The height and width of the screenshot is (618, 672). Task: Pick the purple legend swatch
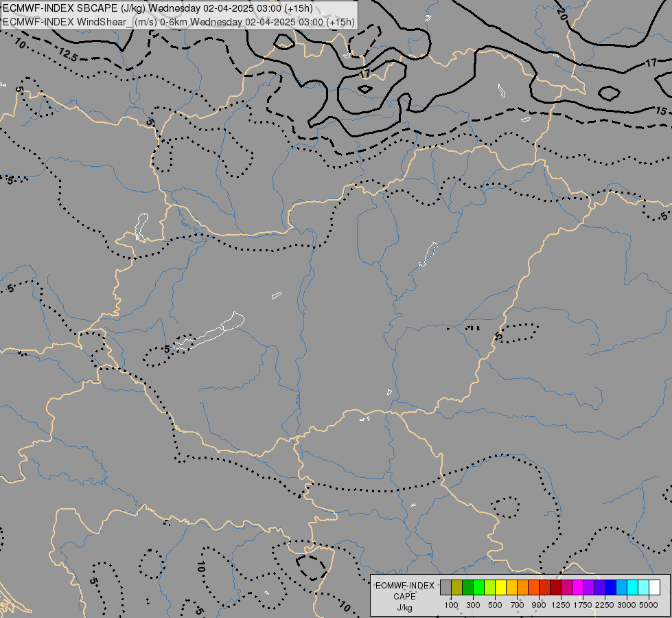[x=589, y=587]
